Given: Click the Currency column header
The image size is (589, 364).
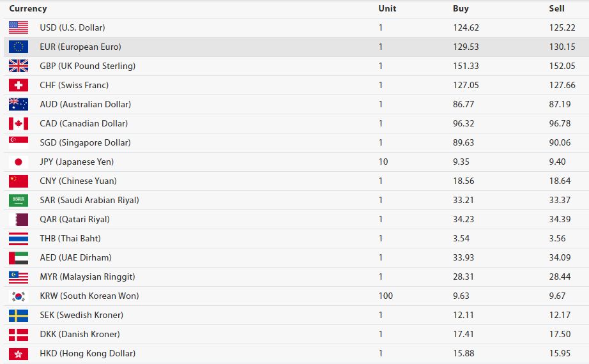Looking at the screenshot, I should [28, 9].
